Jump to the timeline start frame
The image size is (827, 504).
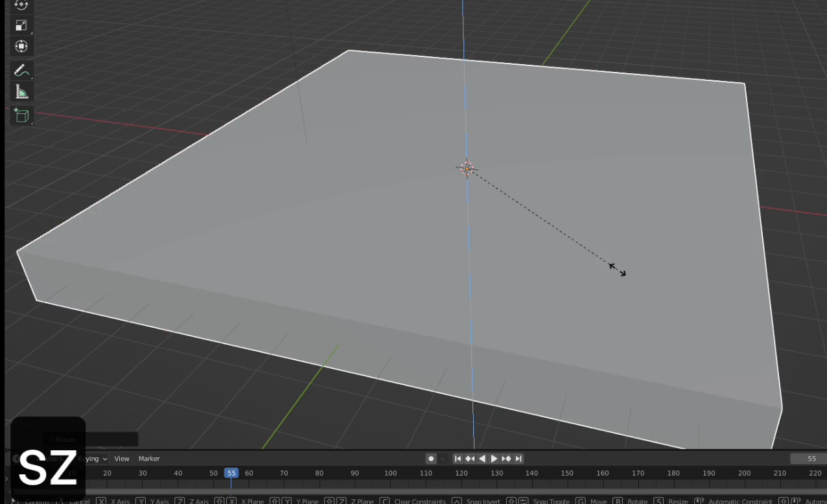[x=458, y=459]
